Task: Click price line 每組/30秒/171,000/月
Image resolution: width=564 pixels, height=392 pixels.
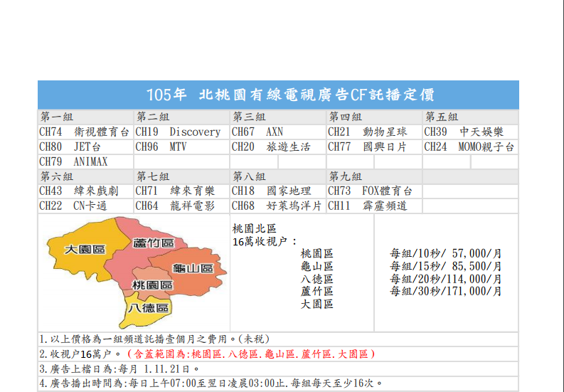Action: pos(446,292)
